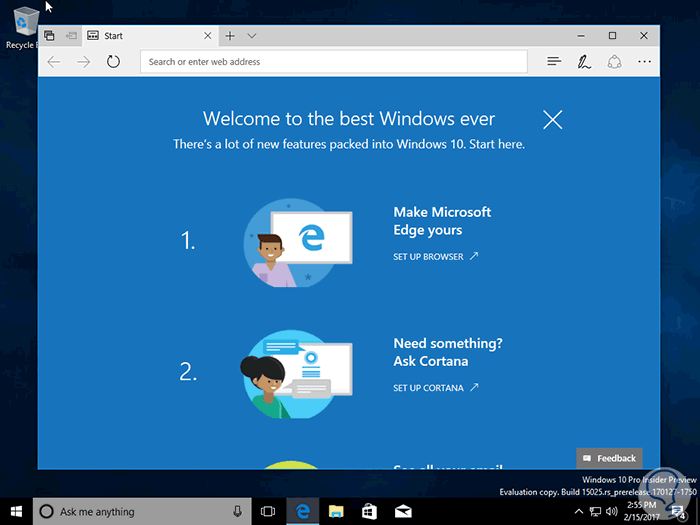Show tab previews chevron
Screen dimensions: 700x525
(252, 36)
